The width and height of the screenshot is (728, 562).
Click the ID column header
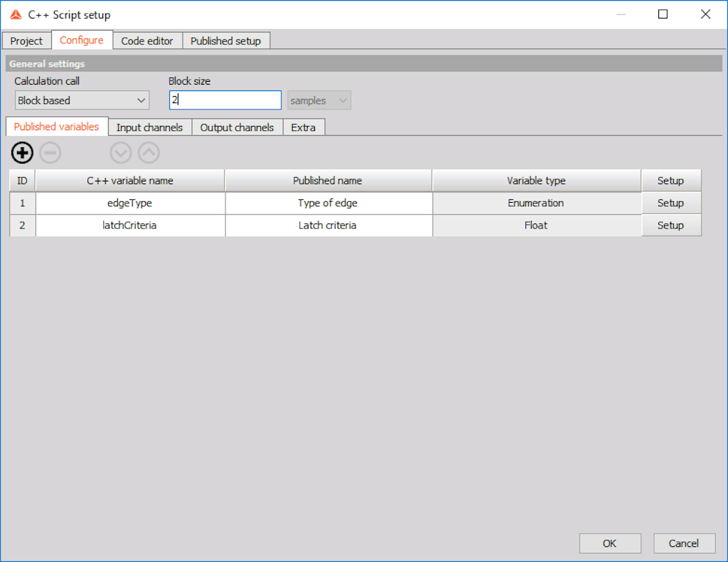coord(22,181)
